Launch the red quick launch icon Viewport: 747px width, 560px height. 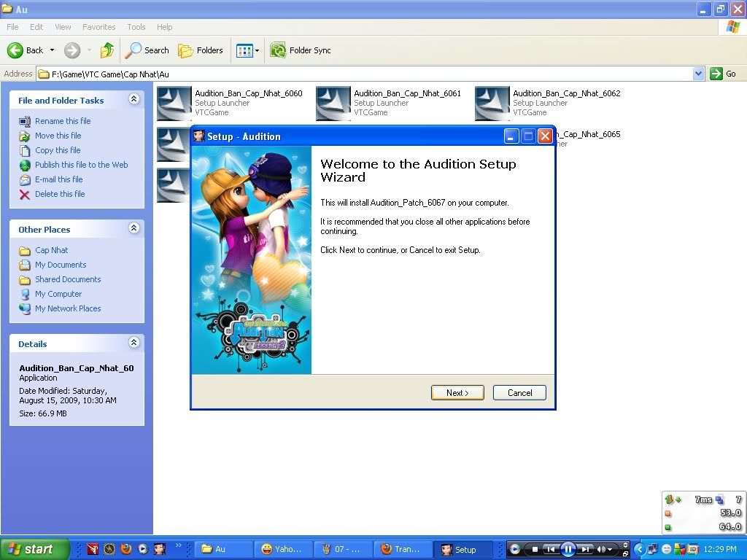tap(93, 549)
